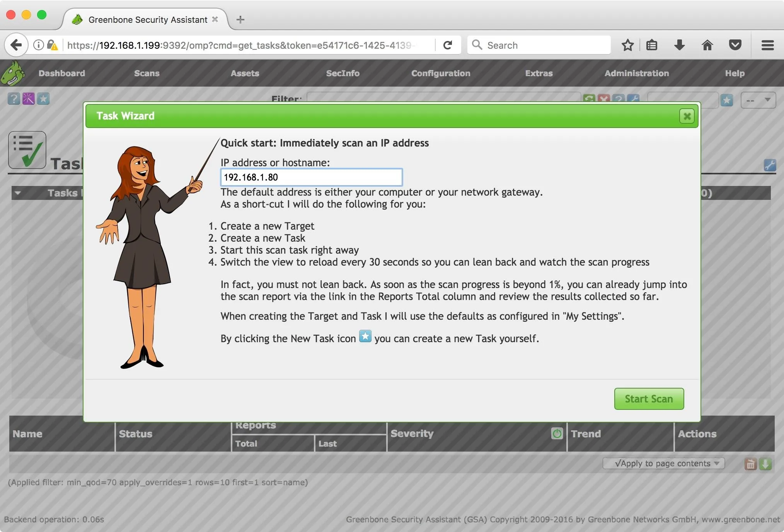Sort by Trend column header
The image size is (784, 532).
click(x=586, y=434)
